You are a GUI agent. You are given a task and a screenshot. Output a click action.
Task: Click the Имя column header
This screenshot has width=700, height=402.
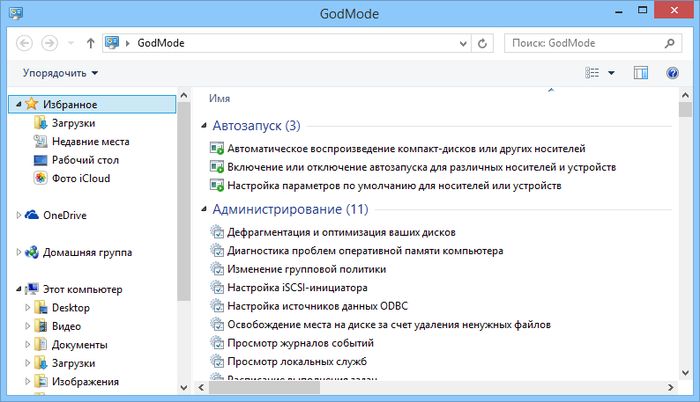tap(219, 98)
